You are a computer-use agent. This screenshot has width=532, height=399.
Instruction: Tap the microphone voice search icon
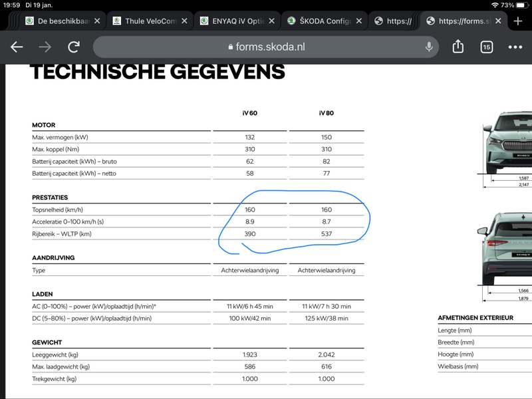tap(429, 47)
